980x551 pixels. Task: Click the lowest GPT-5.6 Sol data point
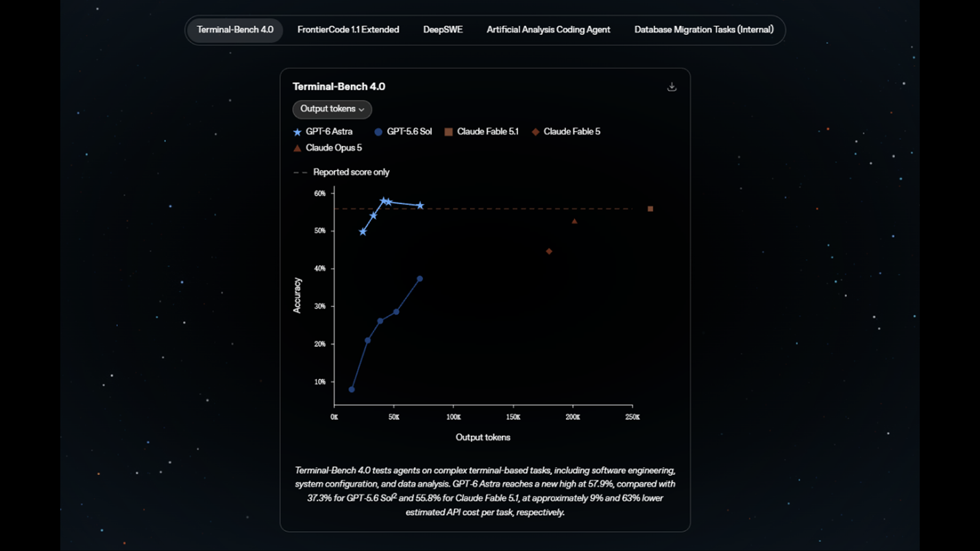pyautogui.click(x=352, y=389)
